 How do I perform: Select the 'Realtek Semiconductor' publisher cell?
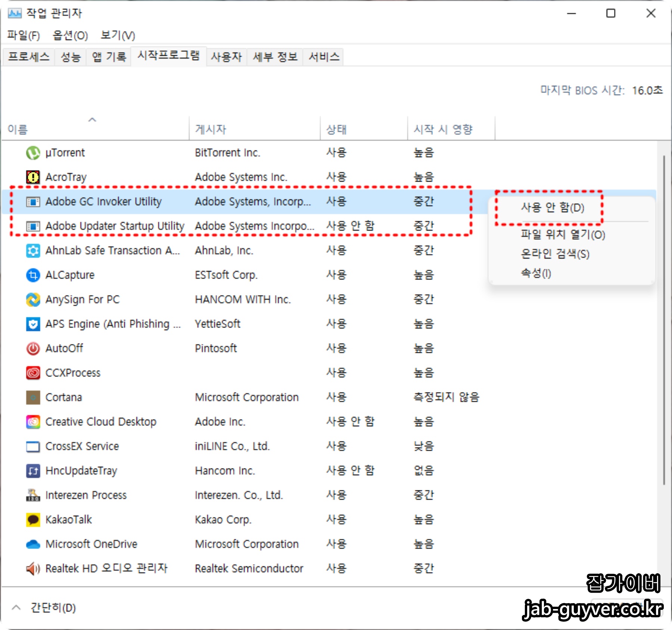point(249,569)
